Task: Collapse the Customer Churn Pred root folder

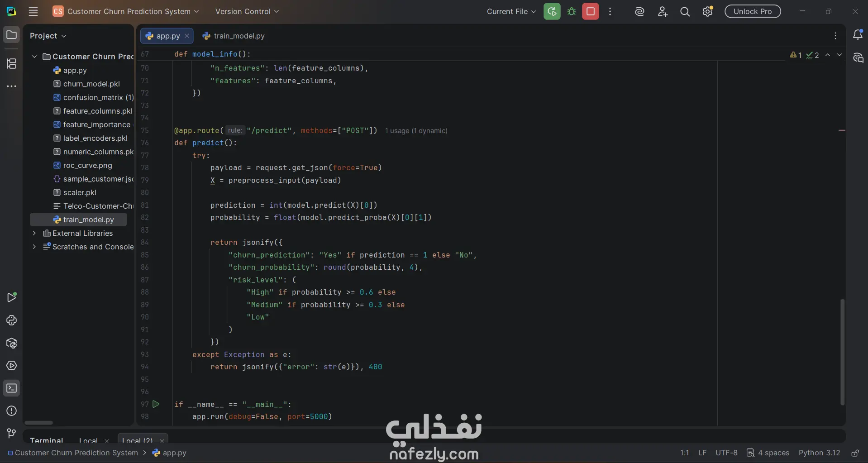Action: click(x=34, y=57)
